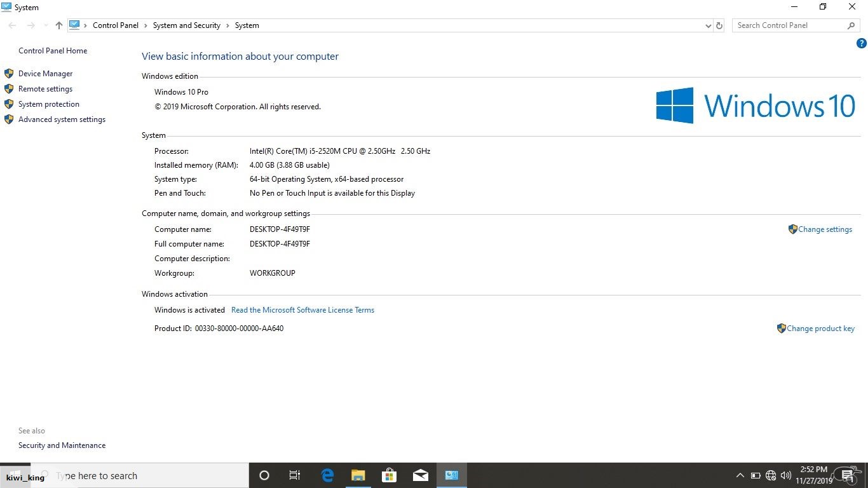Click the Forward navigation arrow

tap(31, 25)
